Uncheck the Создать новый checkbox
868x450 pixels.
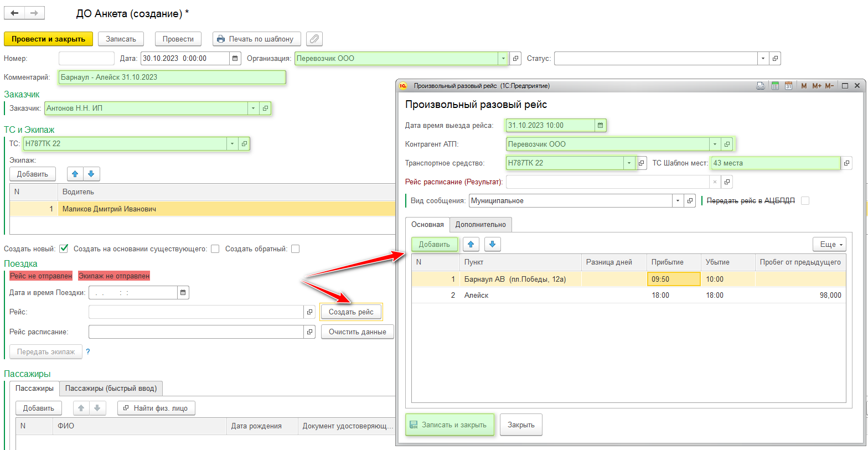tap(64, 249)
